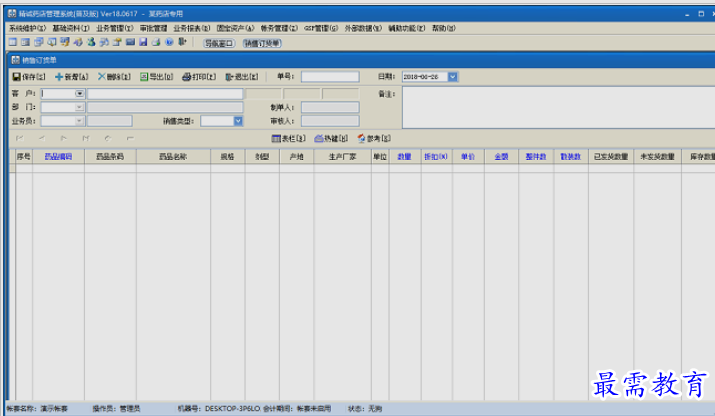Open the 热键 hotkey list
This screenshot has height=416, width=715.
point(331,138)
